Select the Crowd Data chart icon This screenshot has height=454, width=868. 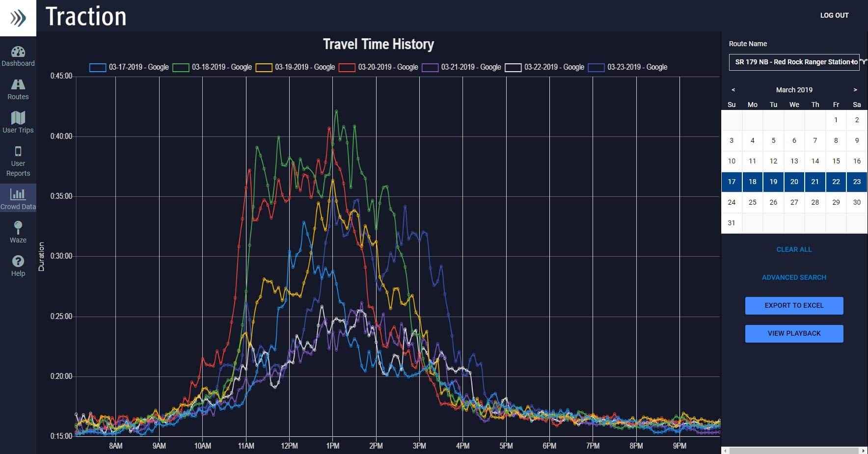point(18,194)
